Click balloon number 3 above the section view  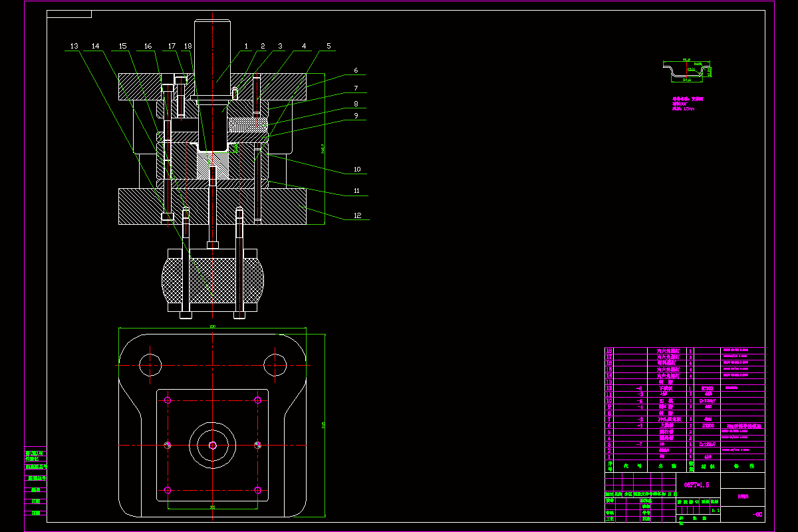click(x=280, y=47)
